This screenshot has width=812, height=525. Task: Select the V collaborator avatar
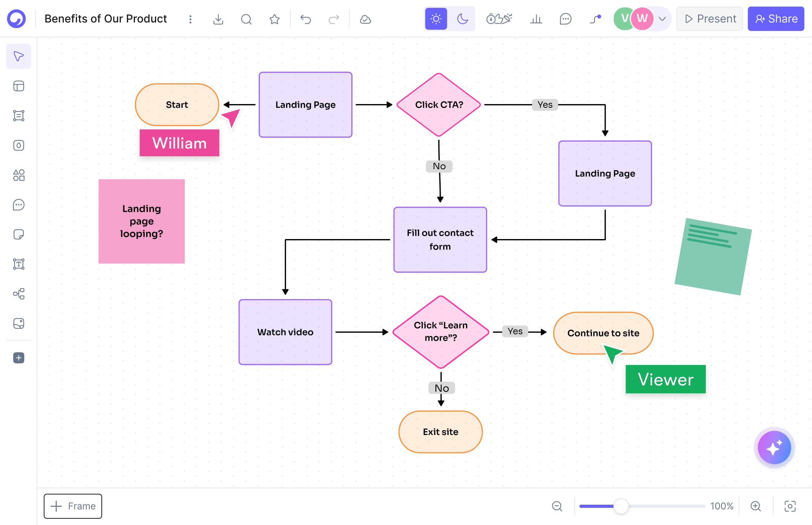(x=623, y=19)
